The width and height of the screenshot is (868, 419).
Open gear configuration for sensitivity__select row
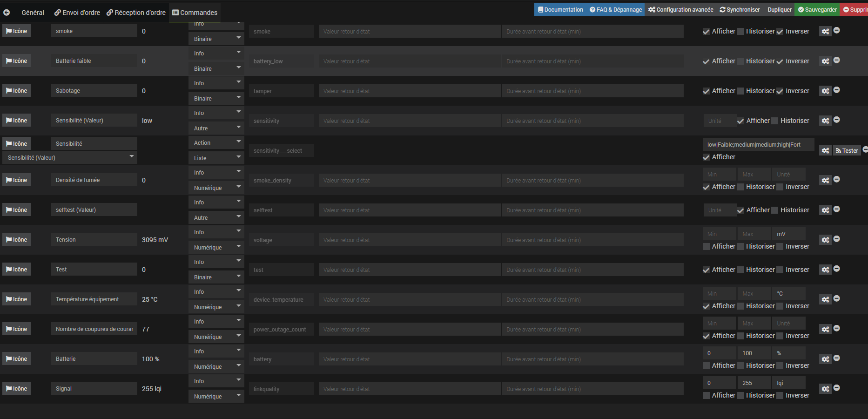coord(825,150)
